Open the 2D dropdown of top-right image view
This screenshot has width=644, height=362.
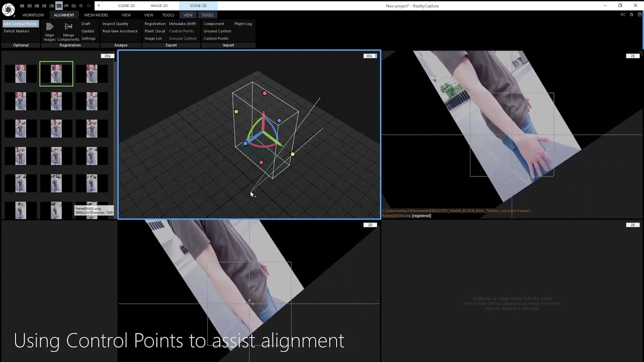(633, 56)
